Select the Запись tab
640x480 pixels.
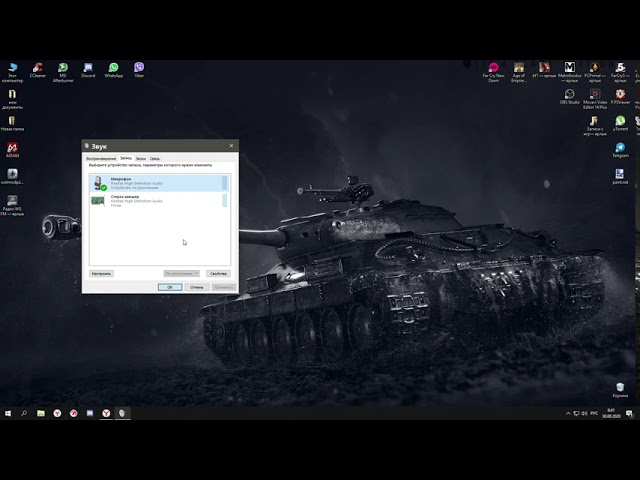point(126,158)
